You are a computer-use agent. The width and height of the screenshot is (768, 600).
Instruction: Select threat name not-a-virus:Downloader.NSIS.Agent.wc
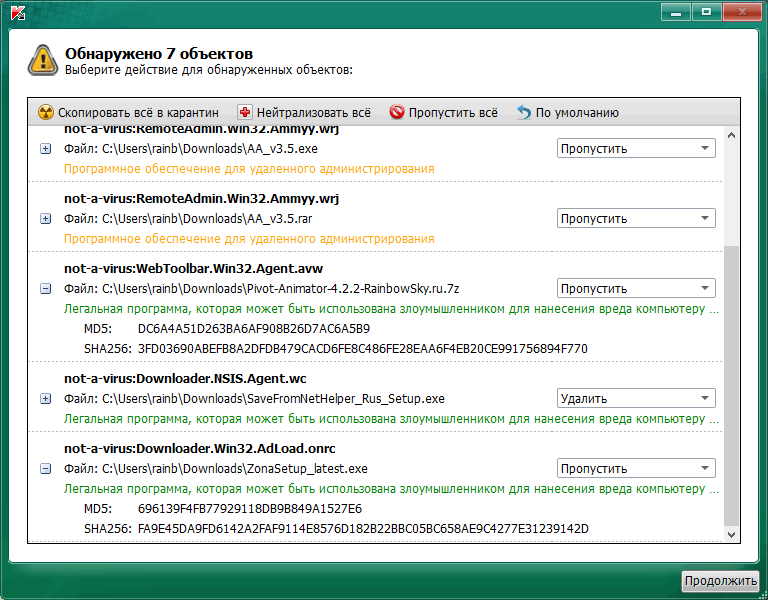point(185,379)
